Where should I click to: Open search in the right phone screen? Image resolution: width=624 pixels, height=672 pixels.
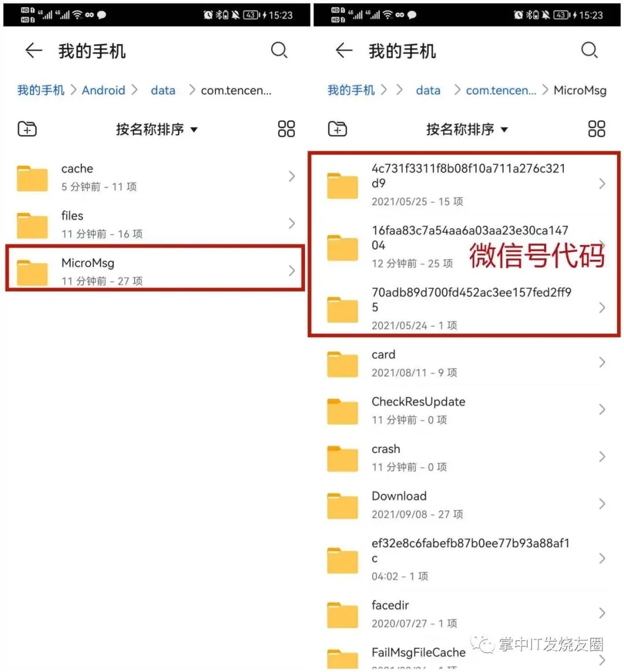589,50
